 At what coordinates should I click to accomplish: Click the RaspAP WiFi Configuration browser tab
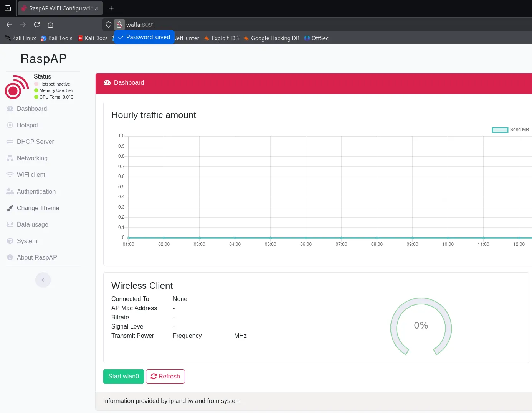click(60, 8)
